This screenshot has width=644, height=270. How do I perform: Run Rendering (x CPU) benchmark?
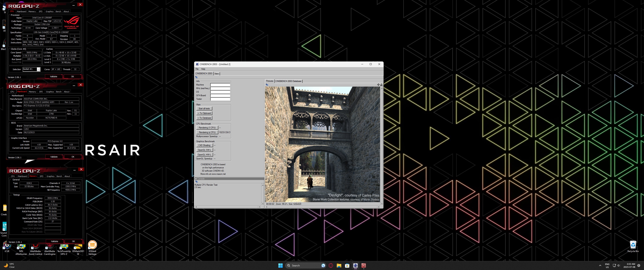pyautogui.click(x=207, y=132)
